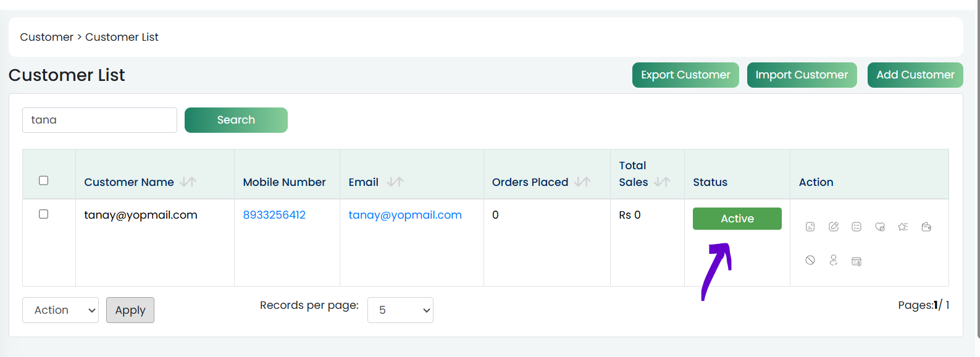Click the user verify person icon
980x357 pixels.
tap(834, 260)
